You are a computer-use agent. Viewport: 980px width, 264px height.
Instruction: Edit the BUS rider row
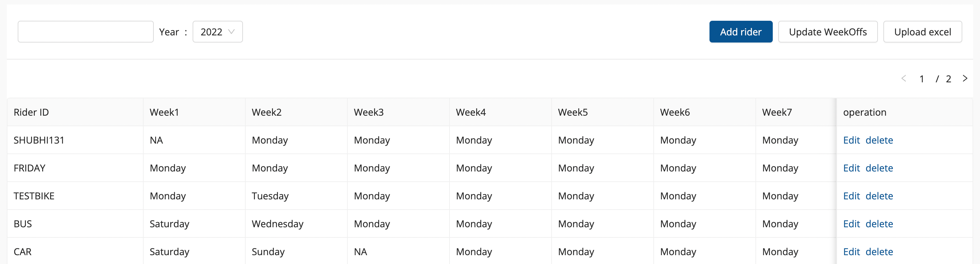coord(851,224)
